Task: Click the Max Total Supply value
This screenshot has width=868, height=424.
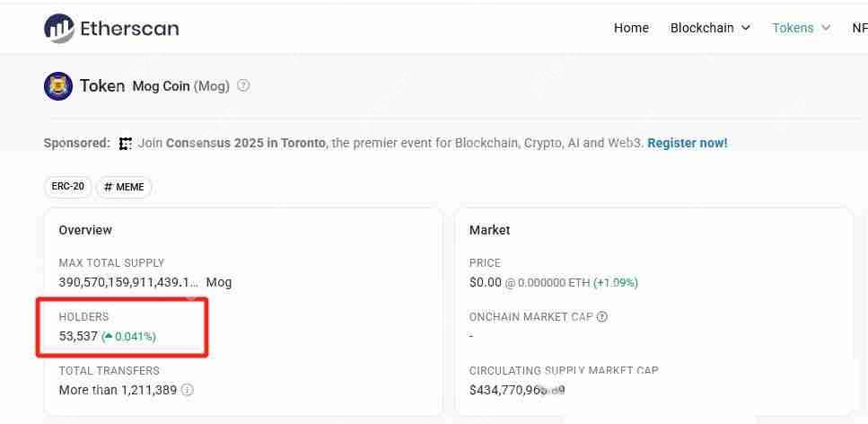Action: tap(128, 282)
